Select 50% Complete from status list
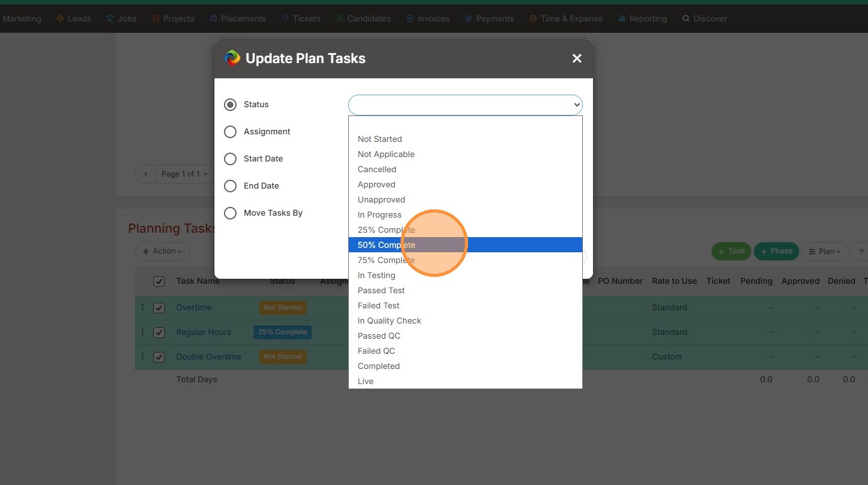The height and width of the screenshot is (485, 868). pyautogui.click(x=386, y=245)
